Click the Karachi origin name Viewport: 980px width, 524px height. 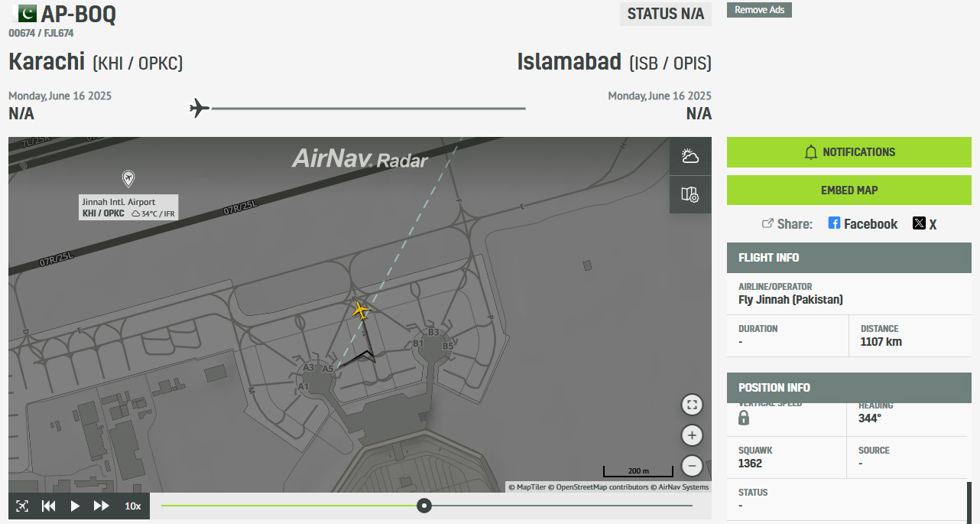47,63
